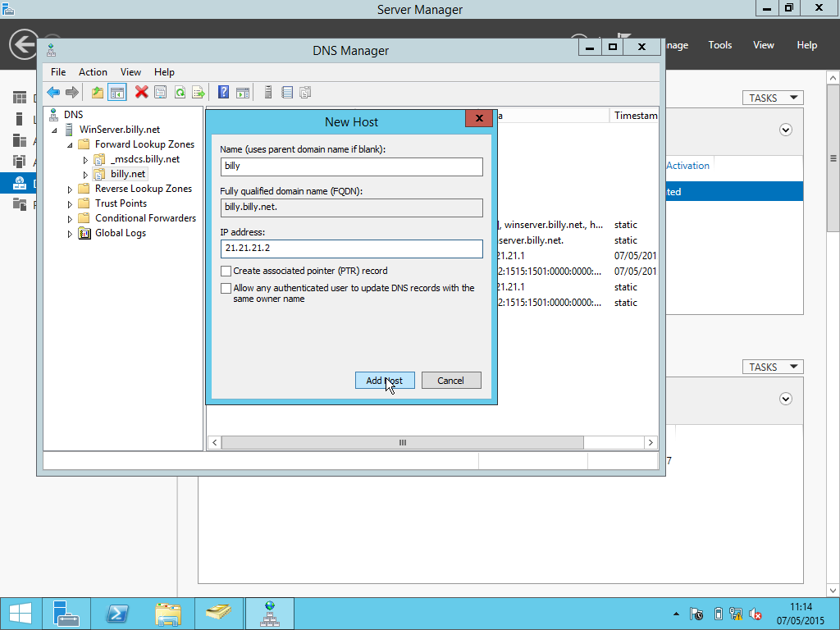Click the Up One Level folder icon
Image resolution: width=840 pixels, height=630 pixels.
point(97,92)
